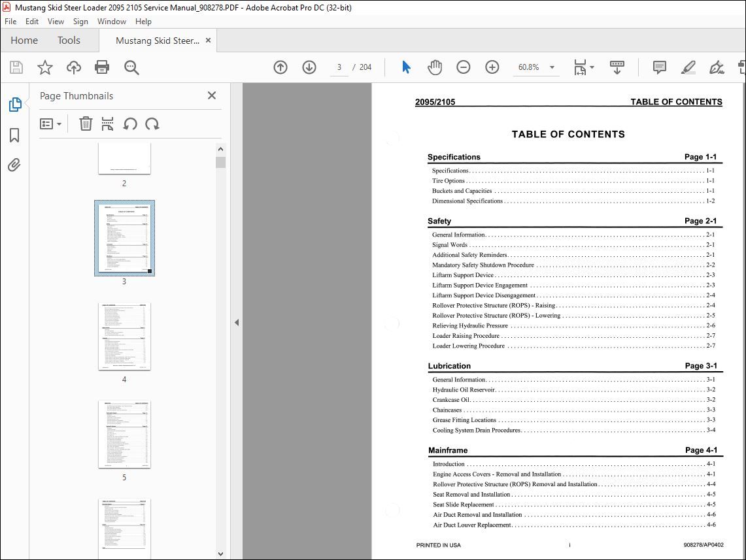
Task: Open the View menu
Action: click(x=56, y=21)
